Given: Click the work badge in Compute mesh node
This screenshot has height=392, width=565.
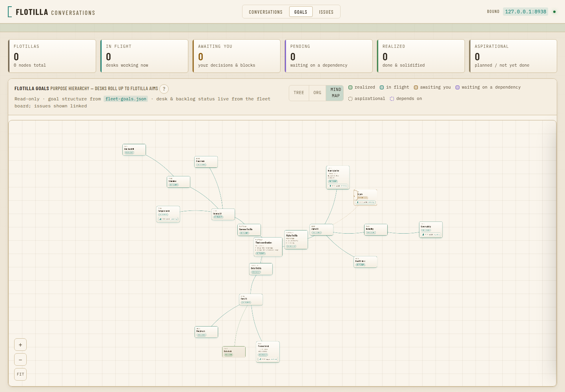Looking at the screenshot, I should tap(168, 219).
